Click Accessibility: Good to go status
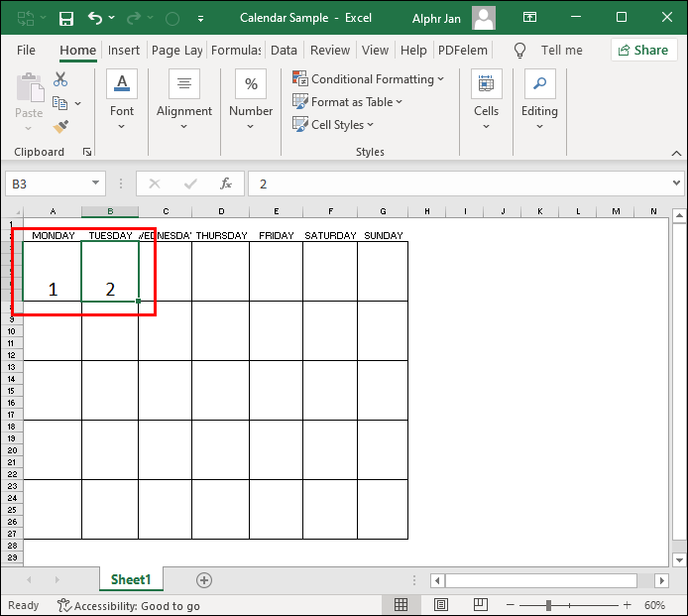Screen dimensions: 688x616 click(x=129, y=606)
